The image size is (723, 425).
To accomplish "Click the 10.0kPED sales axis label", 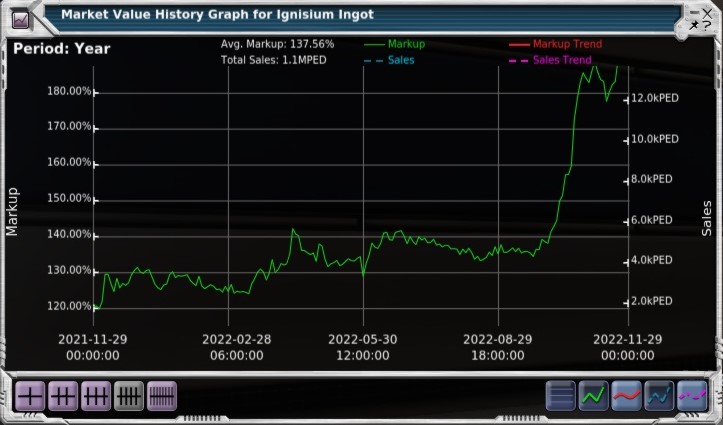I will pos(655,139).
